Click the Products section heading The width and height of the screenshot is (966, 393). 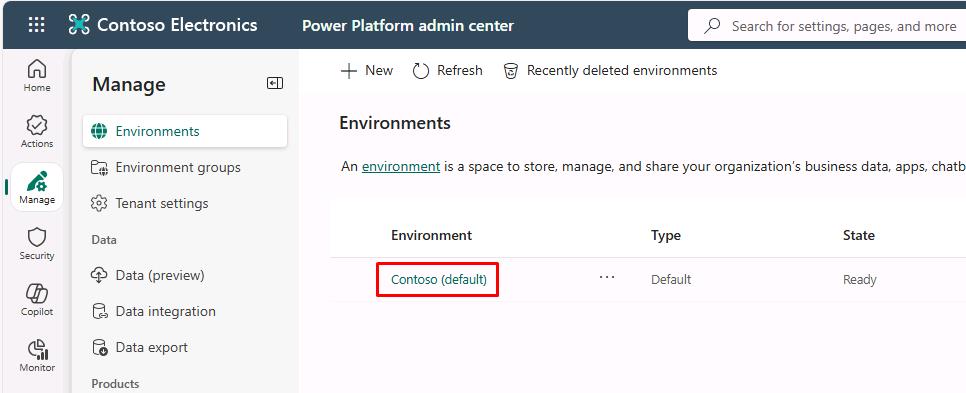click(115, 383)
